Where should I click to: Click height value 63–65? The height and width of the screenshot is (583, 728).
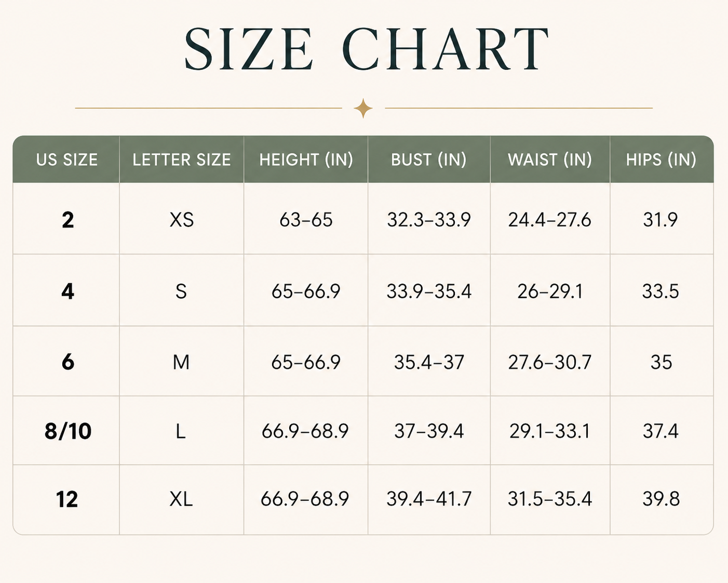coord(306,220)
